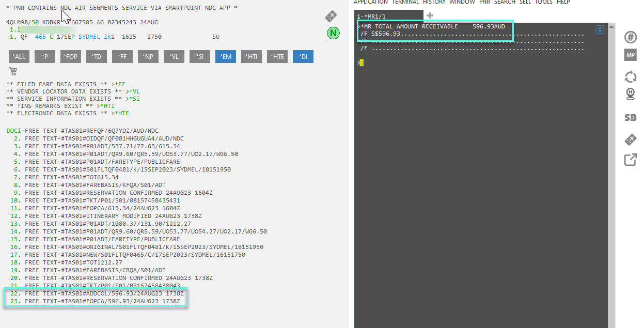Click the blank /F field above the prompt
The image size is (644, 328).
(473, 48)
